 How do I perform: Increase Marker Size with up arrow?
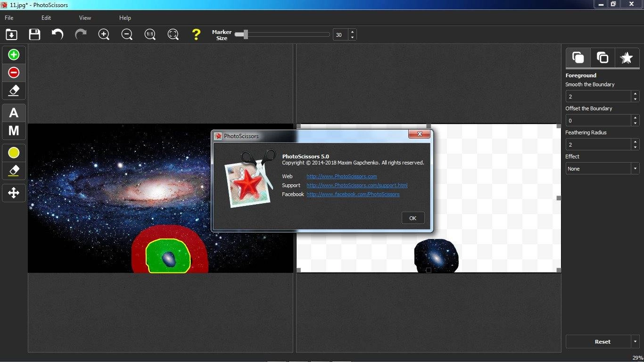[352, 32]
